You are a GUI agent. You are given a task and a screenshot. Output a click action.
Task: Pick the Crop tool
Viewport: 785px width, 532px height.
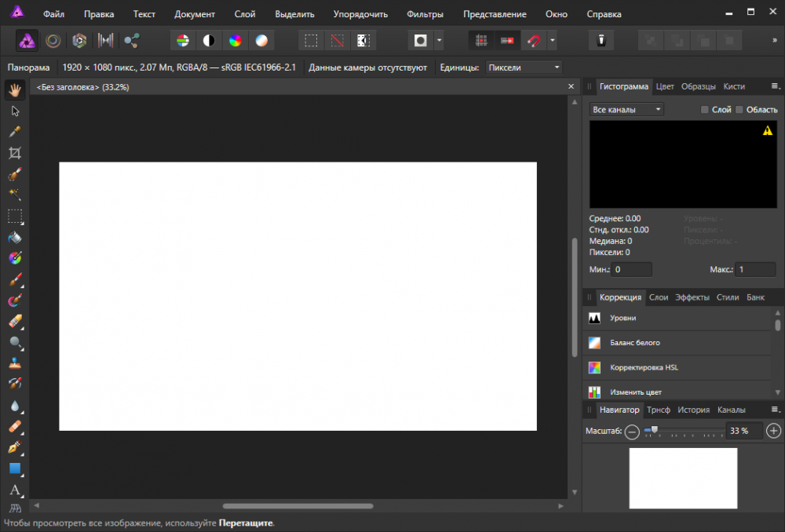click(x=15, y=153)
